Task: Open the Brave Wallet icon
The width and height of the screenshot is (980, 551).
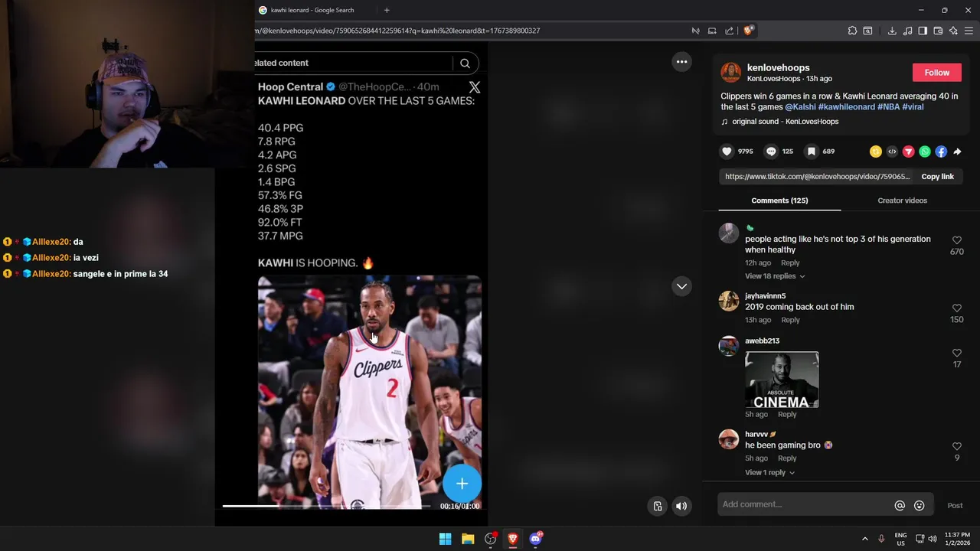Action: pos(938,31)
